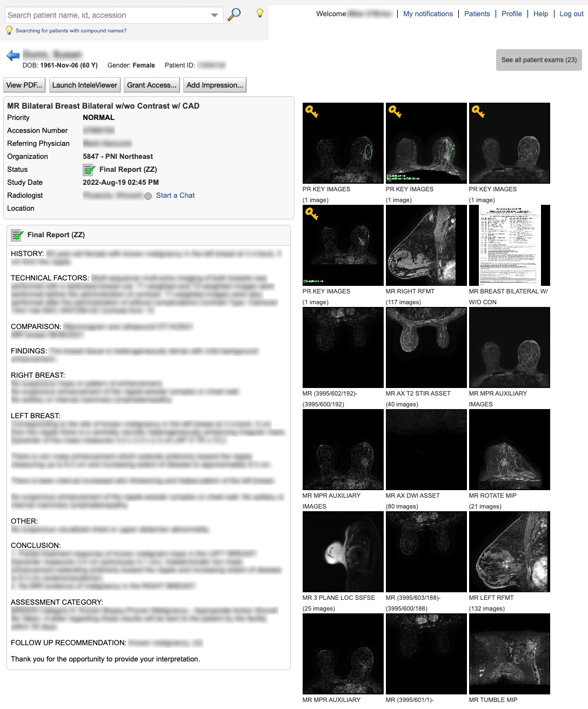Click the chat bubble icon next to Start a Chat

[x=148, y=196]
